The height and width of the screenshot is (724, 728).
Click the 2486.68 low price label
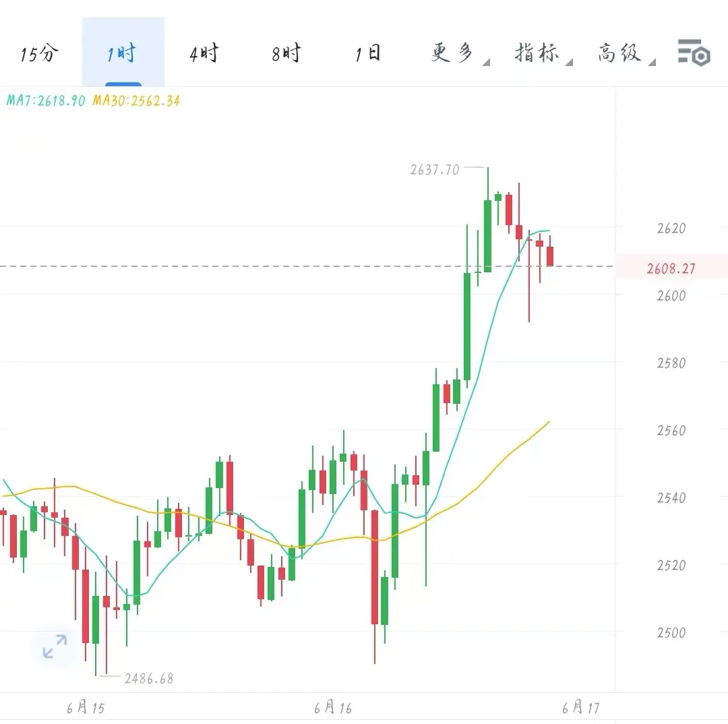point(148,678)
